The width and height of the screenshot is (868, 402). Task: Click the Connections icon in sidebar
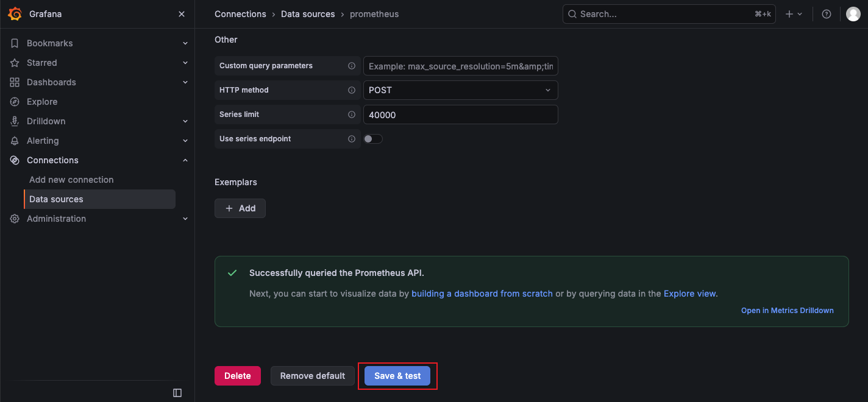[15, 160]
